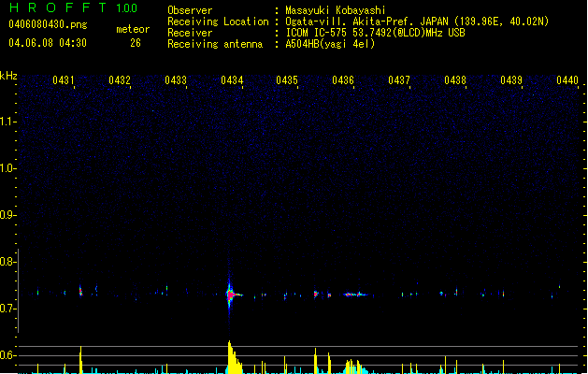Click the meteor label
588x374 pixels.
point(133,29)
